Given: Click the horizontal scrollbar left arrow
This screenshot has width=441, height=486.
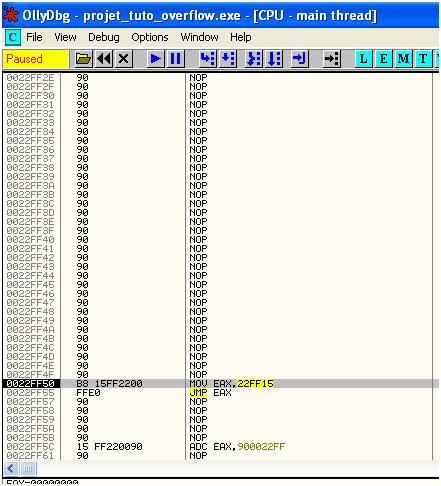Looking at the screenshot, I should [11, 469].
